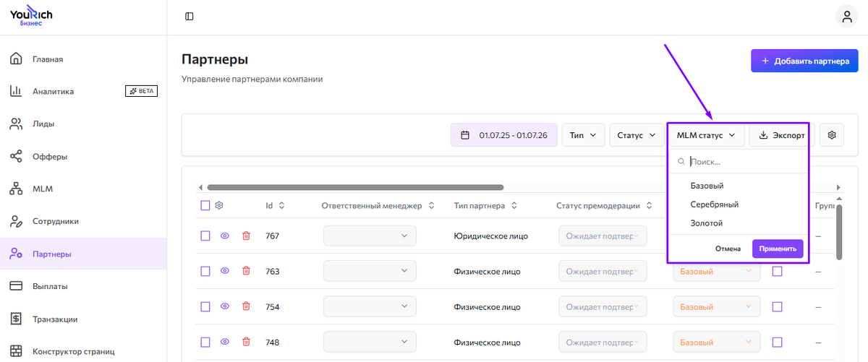Check the row checkbox for partner 767
868x362 pixels.
point(205,236)
